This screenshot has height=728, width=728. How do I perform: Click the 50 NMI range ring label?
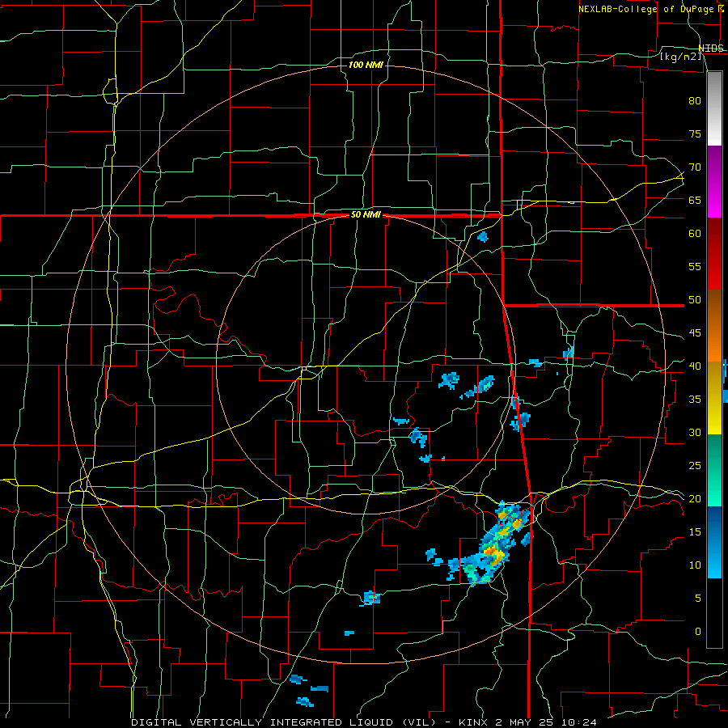click(x=366, y=214)
